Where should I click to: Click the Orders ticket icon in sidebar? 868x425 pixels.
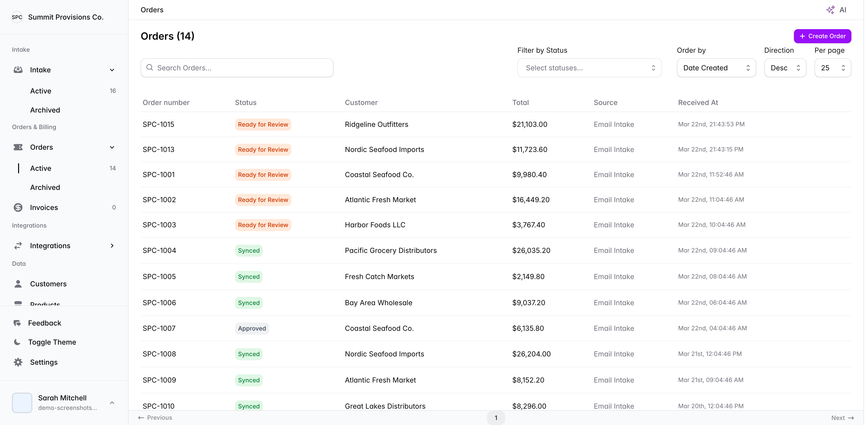[18, 147]
